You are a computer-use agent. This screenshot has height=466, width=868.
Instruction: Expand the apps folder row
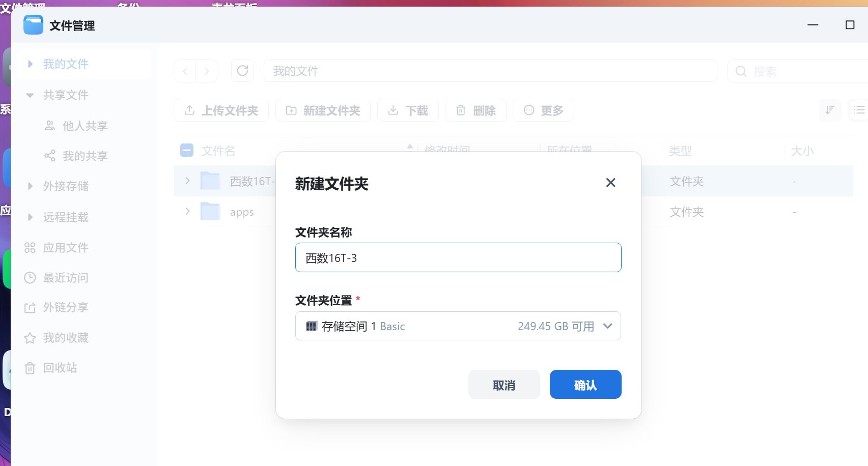click(x=187, y=211)
